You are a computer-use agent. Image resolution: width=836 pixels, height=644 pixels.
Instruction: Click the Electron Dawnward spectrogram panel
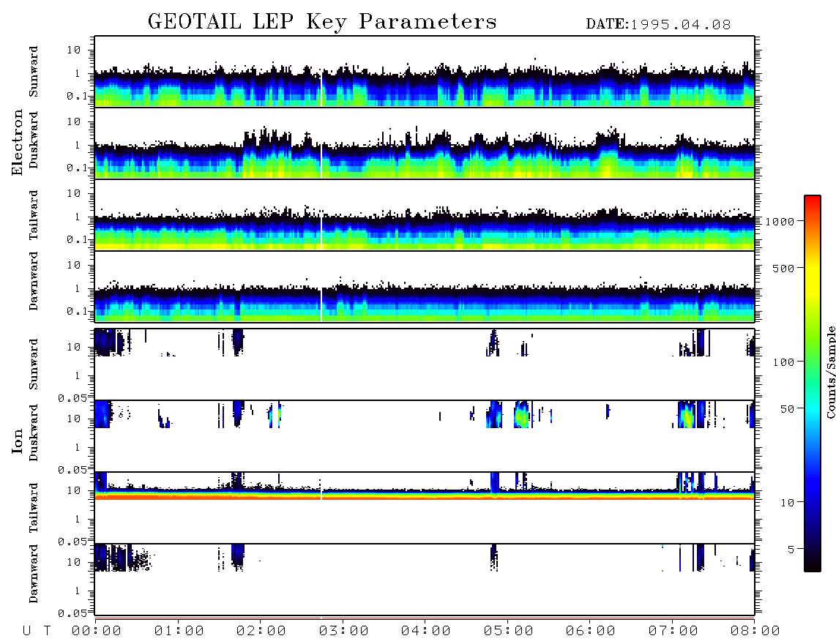click(425, 286)
